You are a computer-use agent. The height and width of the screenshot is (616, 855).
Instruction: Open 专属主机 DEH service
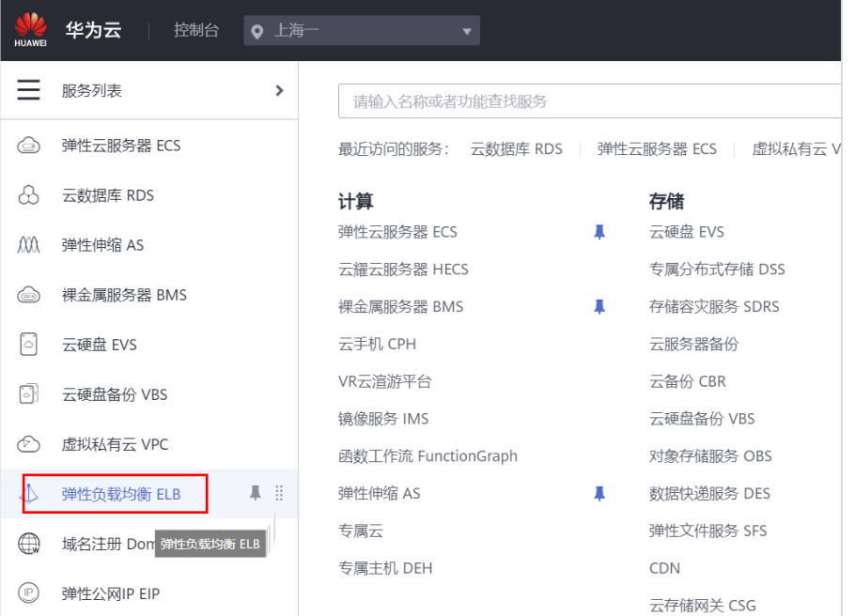(385, 568)
